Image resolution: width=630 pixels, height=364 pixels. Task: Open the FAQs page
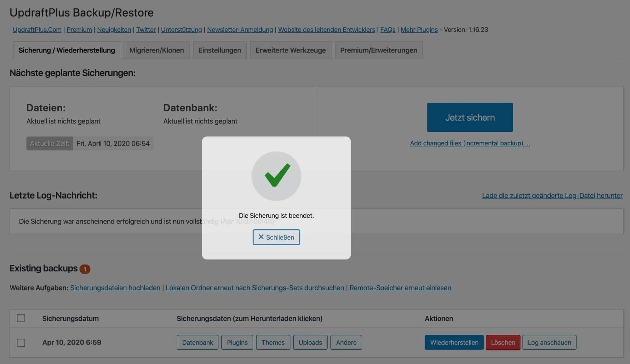(x=387, y=29)
